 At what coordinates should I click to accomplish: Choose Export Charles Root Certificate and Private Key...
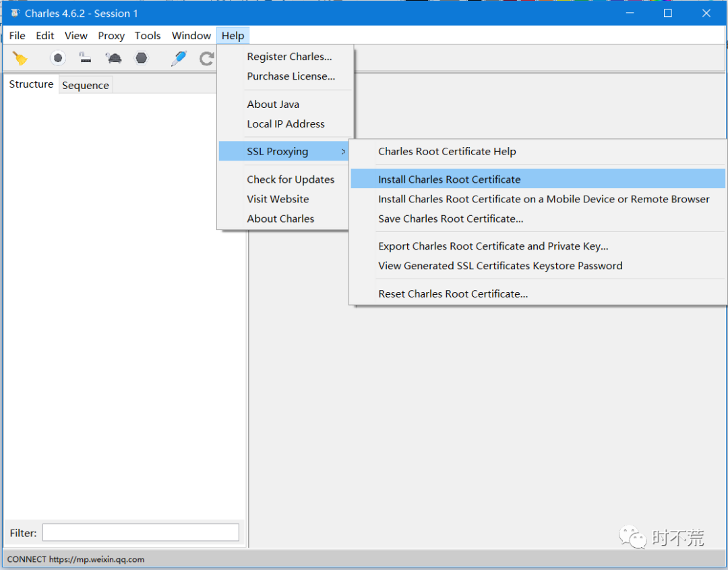(538, 246)
